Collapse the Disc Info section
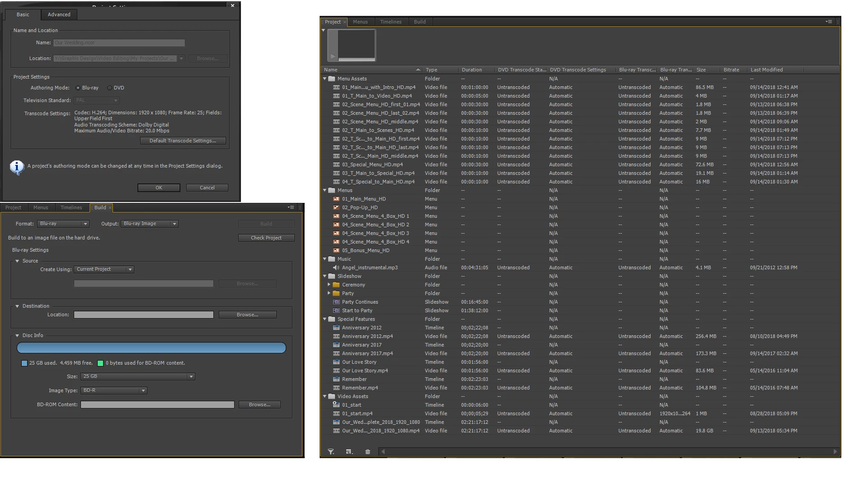The width and height of the screenshot is (868, 488). (17, 335)
